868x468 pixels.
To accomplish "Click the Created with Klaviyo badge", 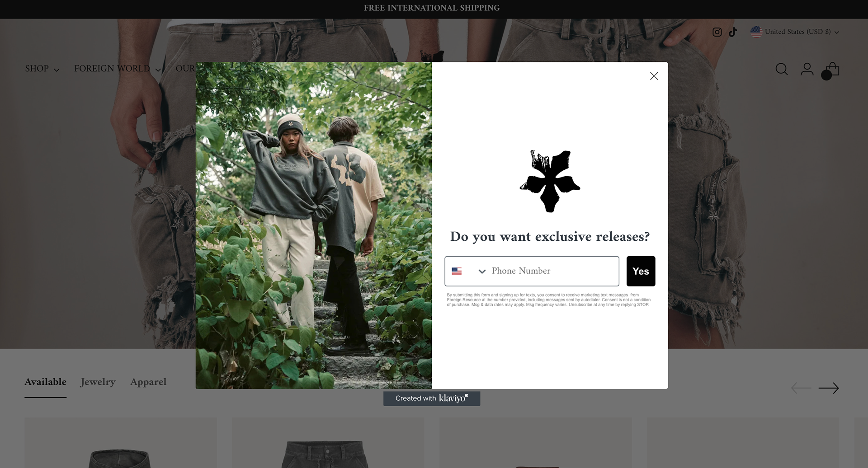I will click(x=432, y=398).
